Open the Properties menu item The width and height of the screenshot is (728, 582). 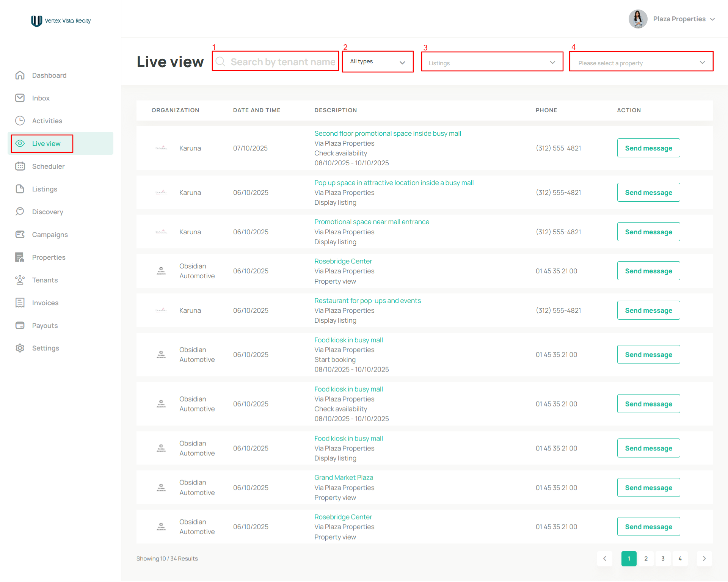49,257
